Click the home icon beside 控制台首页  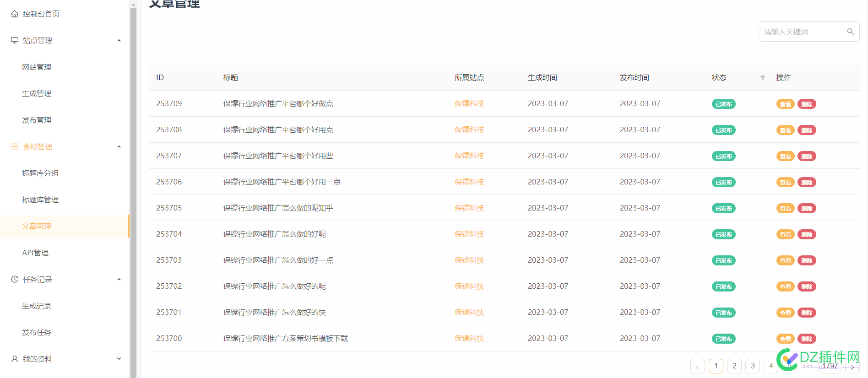coord(15,14)
